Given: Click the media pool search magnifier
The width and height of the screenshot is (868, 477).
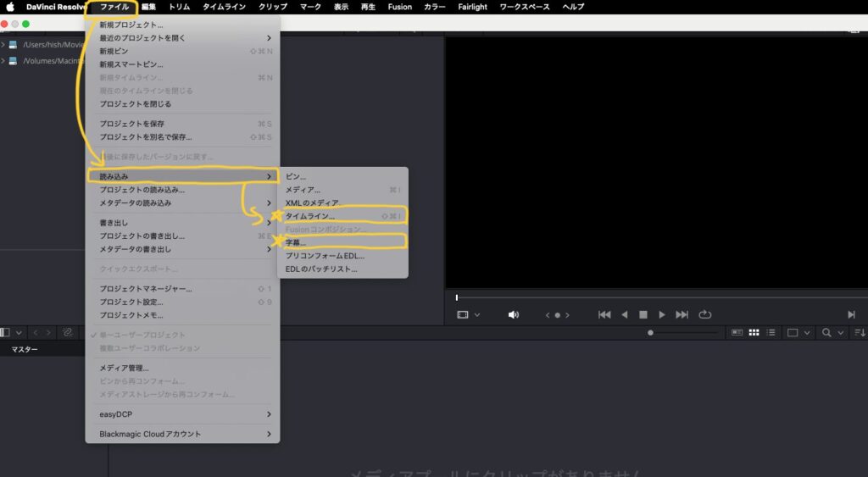Looking at the screenshot, I should point(826,333).
